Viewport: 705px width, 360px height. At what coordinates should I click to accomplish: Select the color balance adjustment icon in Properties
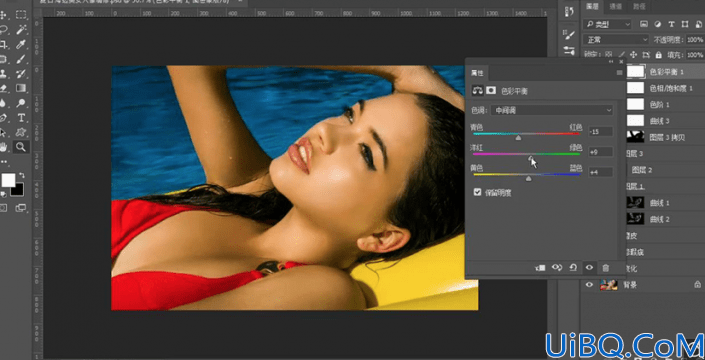(477, 90)
